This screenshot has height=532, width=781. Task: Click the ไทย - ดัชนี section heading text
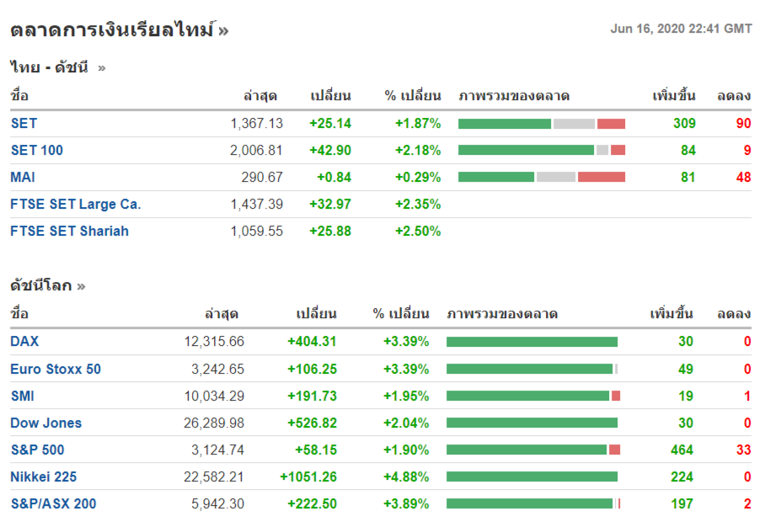click(x=49, y=68)
